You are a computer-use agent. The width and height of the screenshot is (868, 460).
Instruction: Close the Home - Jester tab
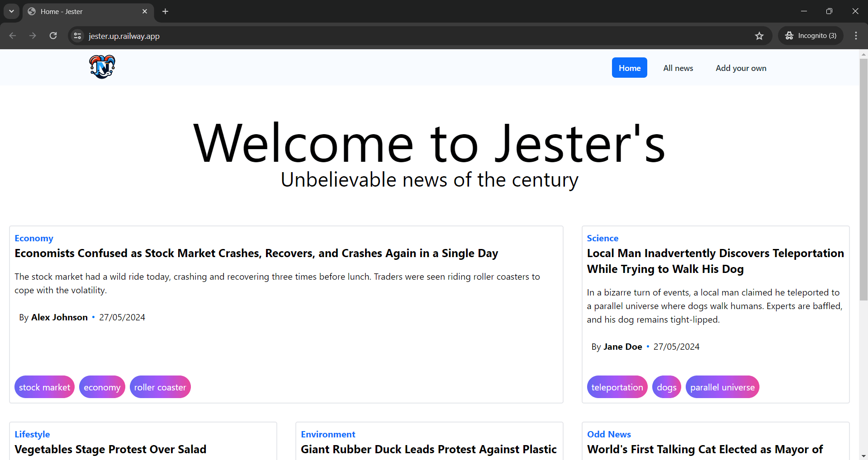(145, 11)
